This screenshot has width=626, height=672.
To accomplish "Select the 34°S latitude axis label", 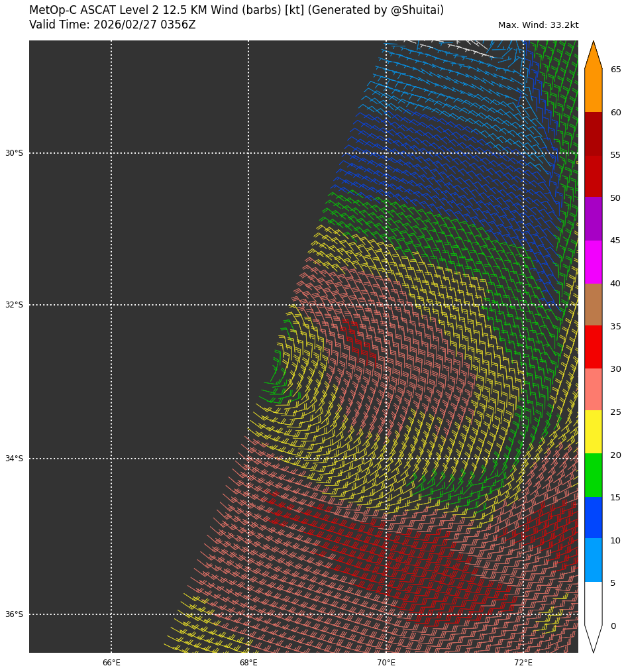I will pos(14,459).
